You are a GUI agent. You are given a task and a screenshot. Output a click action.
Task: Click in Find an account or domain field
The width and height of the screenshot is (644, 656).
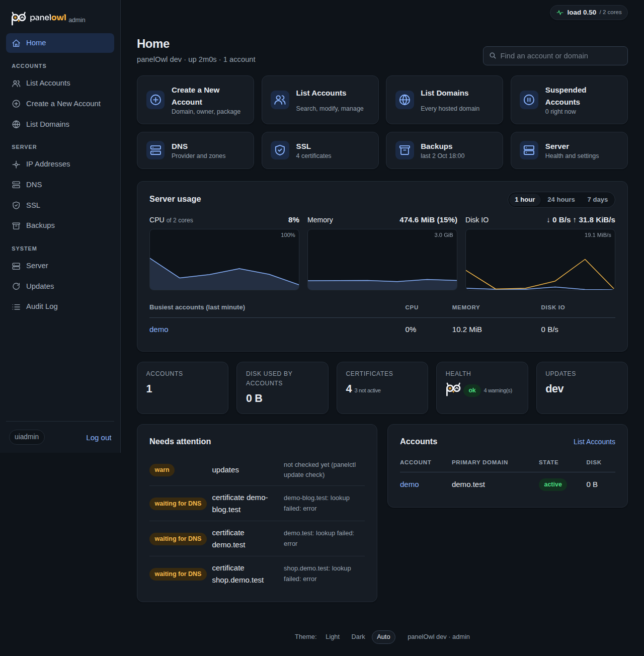[555, 56]
